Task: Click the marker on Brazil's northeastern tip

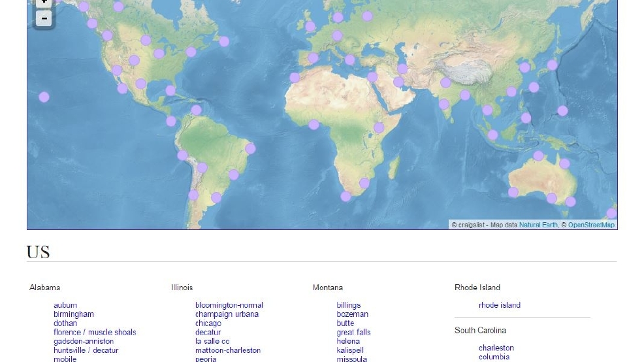Action: click(x=250, y=148)
